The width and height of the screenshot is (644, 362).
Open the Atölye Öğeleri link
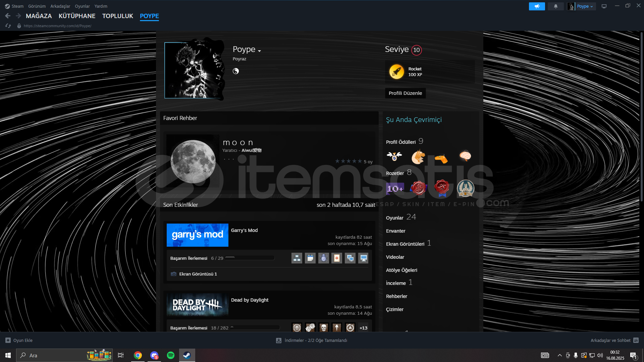pos(401,270)
